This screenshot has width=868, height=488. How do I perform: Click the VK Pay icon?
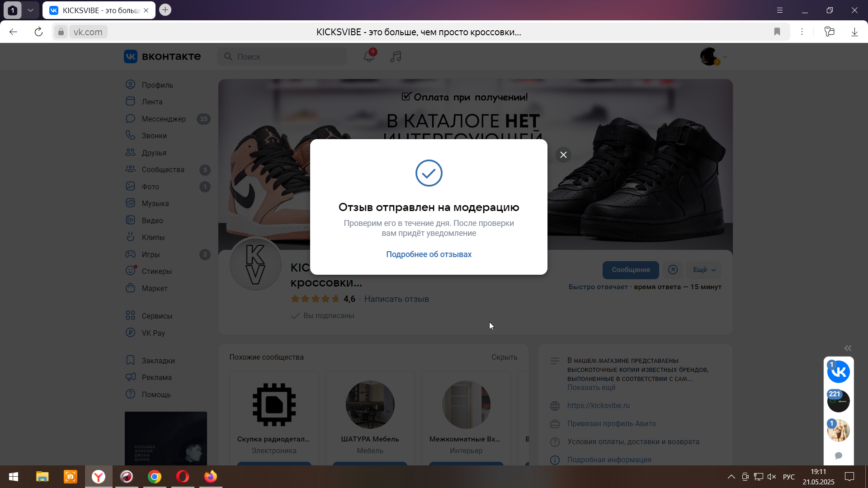click(131, 333)
